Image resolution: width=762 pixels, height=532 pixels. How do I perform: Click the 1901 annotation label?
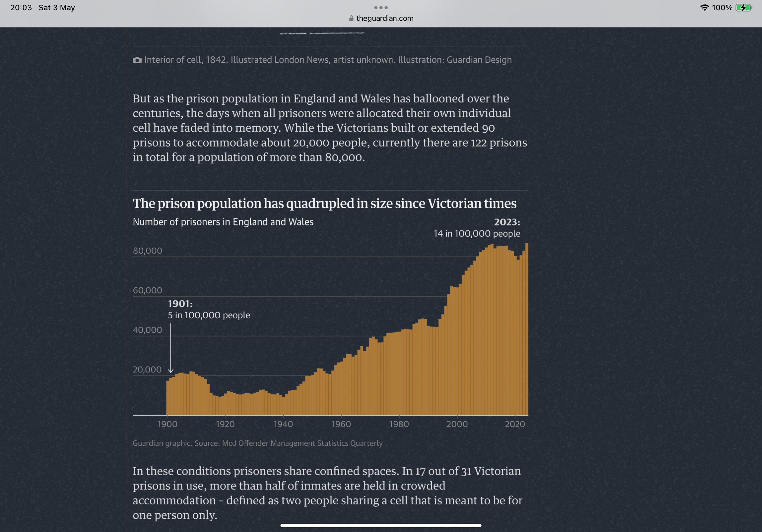click(209, 309)
